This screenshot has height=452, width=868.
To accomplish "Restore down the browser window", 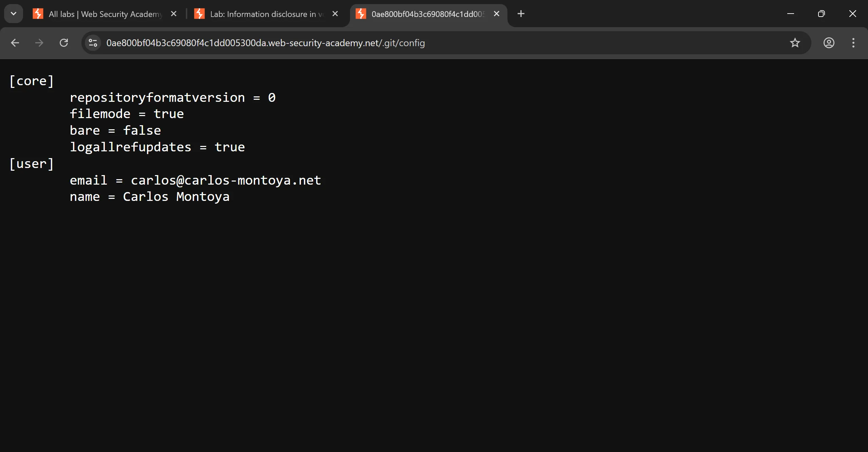I will pyautogui.click(x=821, y=14).
